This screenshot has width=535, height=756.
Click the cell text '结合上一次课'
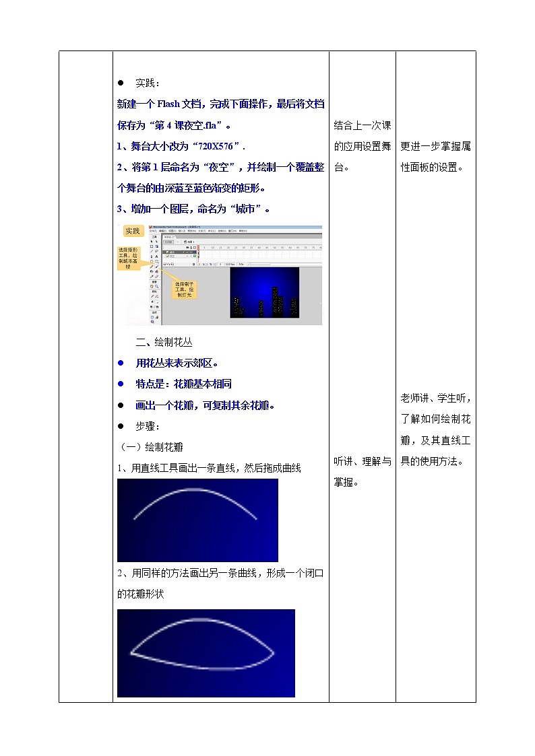[363, 125]
